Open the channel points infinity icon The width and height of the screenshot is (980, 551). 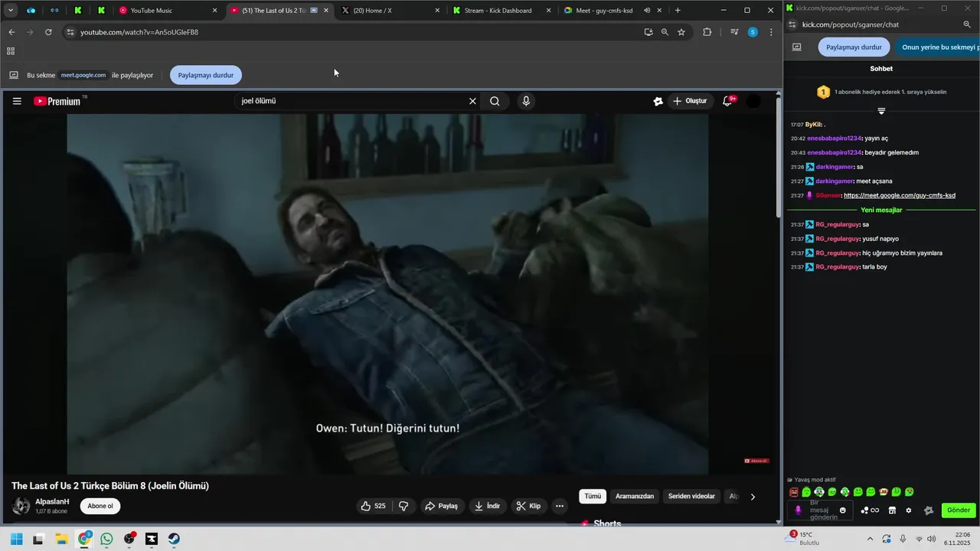click(x=870, y=510)
